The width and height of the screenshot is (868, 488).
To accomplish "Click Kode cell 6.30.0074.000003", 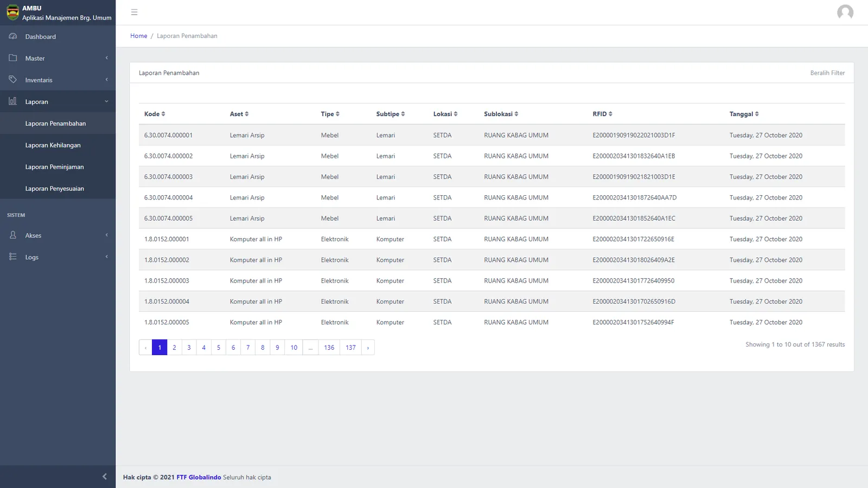I will click(x=168, y=177).
